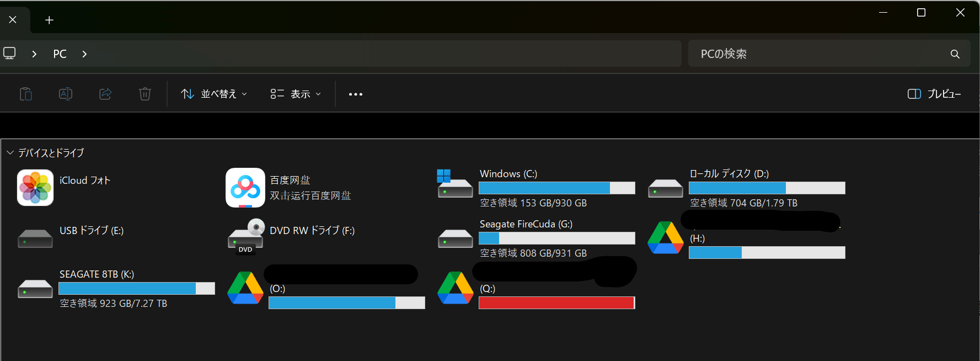The height and width of the screenshot is (361, 980).
Task: Click the Rename icon in toolbar
Action: [66, 94]
